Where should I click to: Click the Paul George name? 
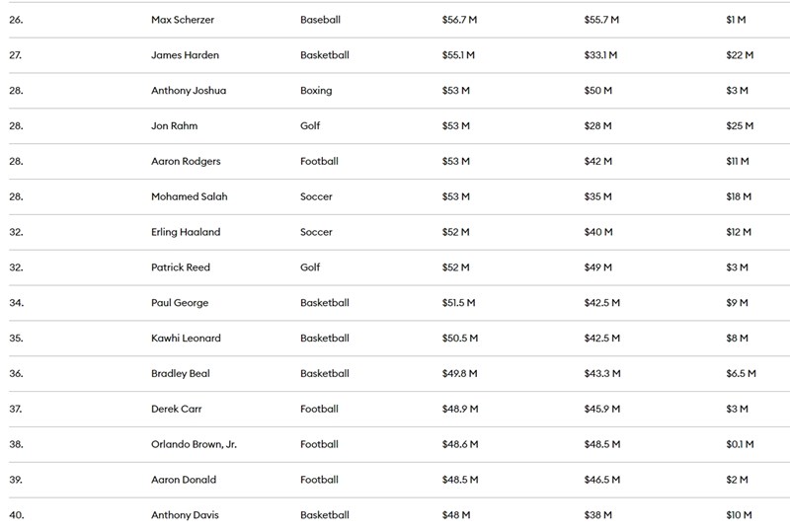tap(180, 303)
